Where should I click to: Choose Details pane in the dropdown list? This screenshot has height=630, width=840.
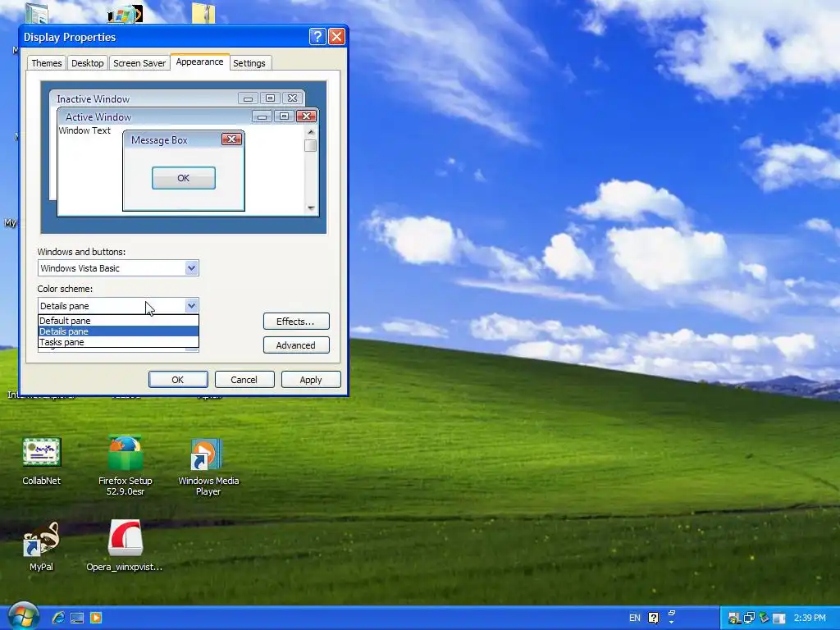click(x=118, y=331)
